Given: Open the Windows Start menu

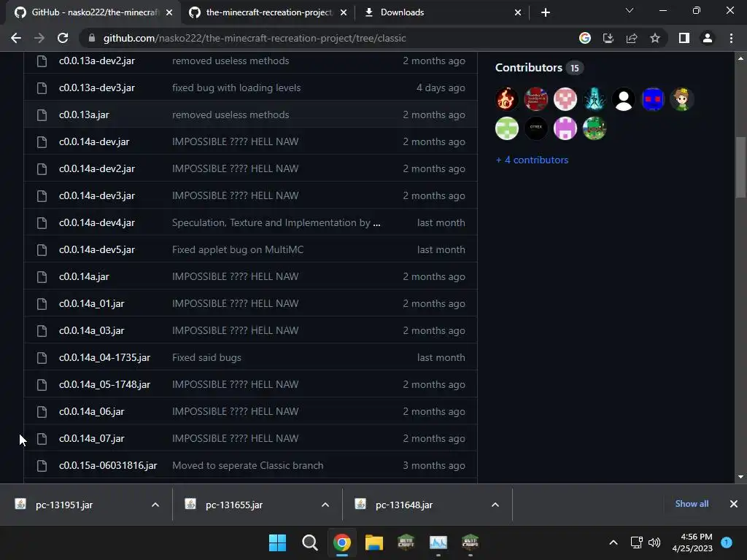Looking at the screenshot, I should click(277, 542).
